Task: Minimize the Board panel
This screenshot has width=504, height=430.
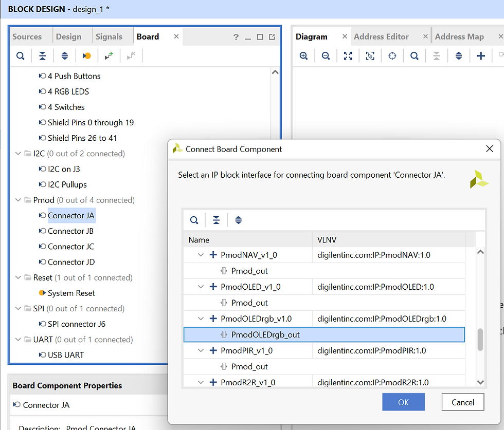Action: 248,38
